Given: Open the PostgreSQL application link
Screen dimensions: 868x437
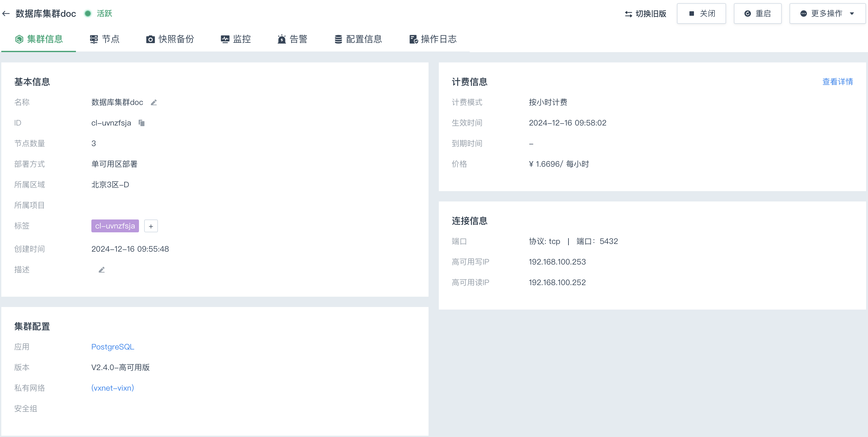Looking at the screenshot, I should tap(113, 347).
